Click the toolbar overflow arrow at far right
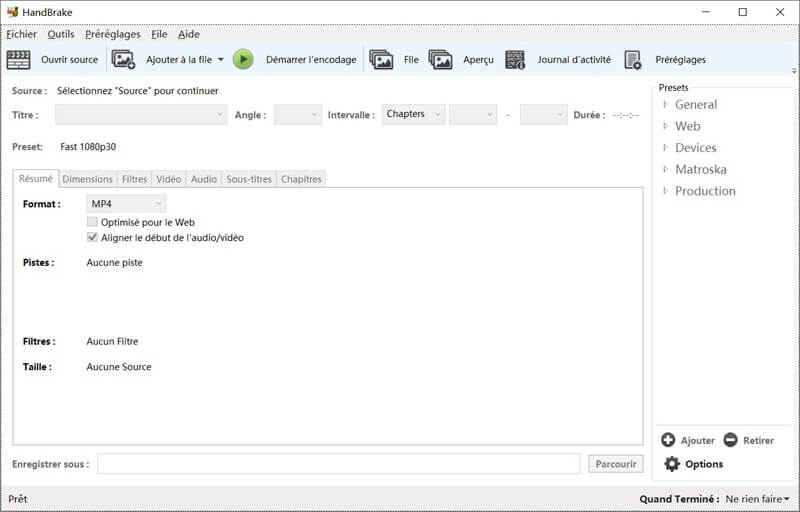The width and height of the screenshot is (800, 512). pos(794,71)
